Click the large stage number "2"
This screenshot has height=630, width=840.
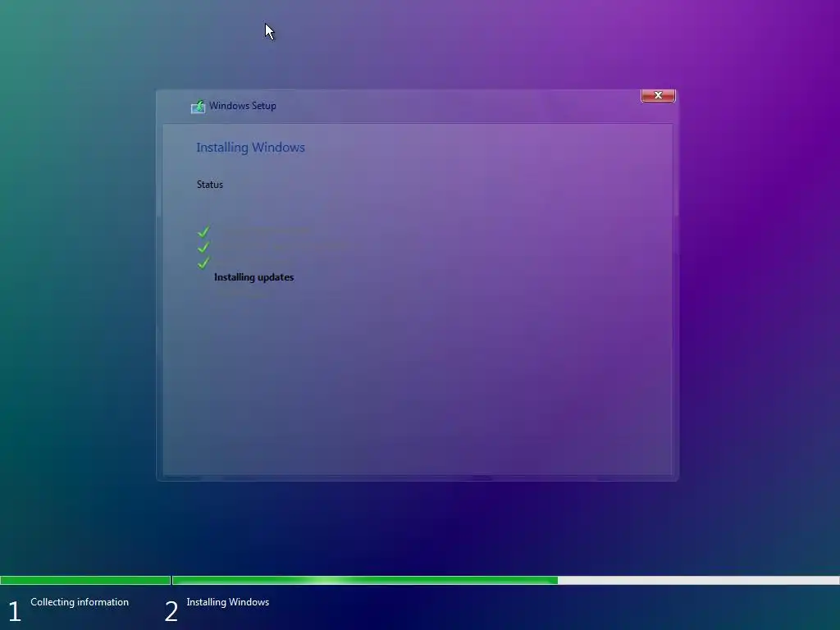tap(171, 611)
